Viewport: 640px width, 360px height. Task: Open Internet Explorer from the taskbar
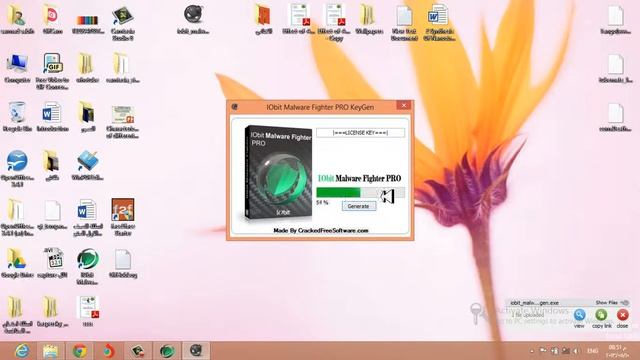[x=22, y=351]
